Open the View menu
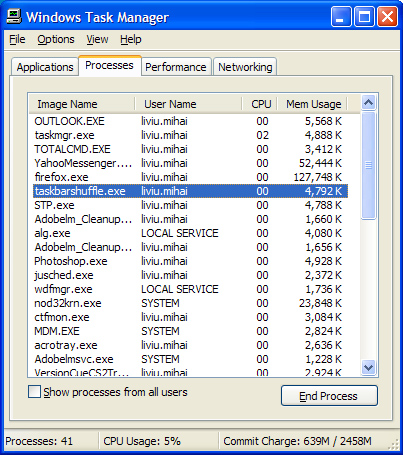The width and height of the screenshot is (403, 455). click(97, 39)
